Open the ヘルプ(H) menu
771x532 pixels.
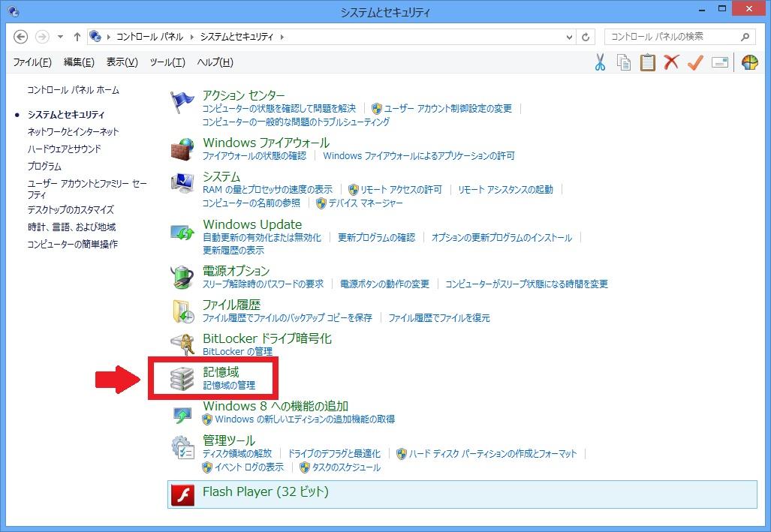(x=215, y=62)
